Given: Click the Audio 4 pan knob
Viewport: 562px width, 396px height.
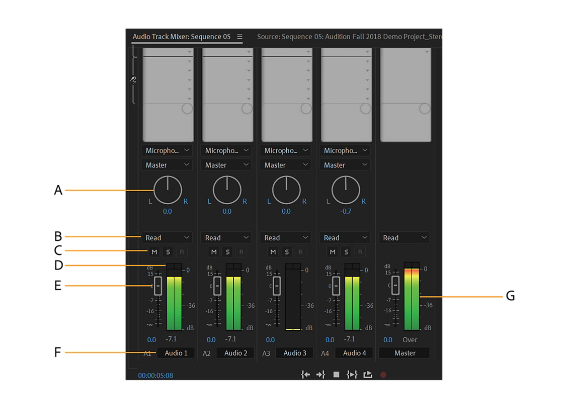Looking at the screenshot, I should pos(346,190).
